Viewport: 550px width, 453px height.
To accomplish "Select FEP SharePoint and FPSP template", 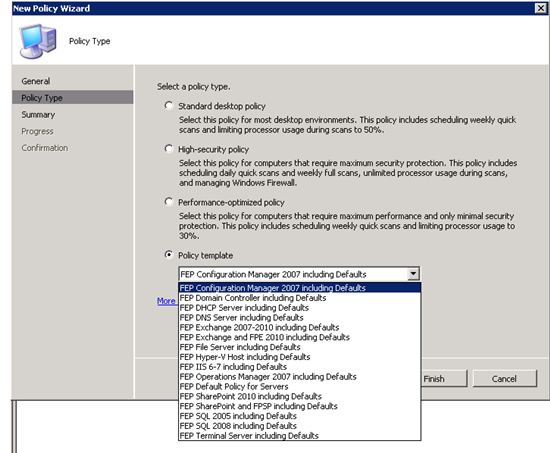I will pos(300,406).
